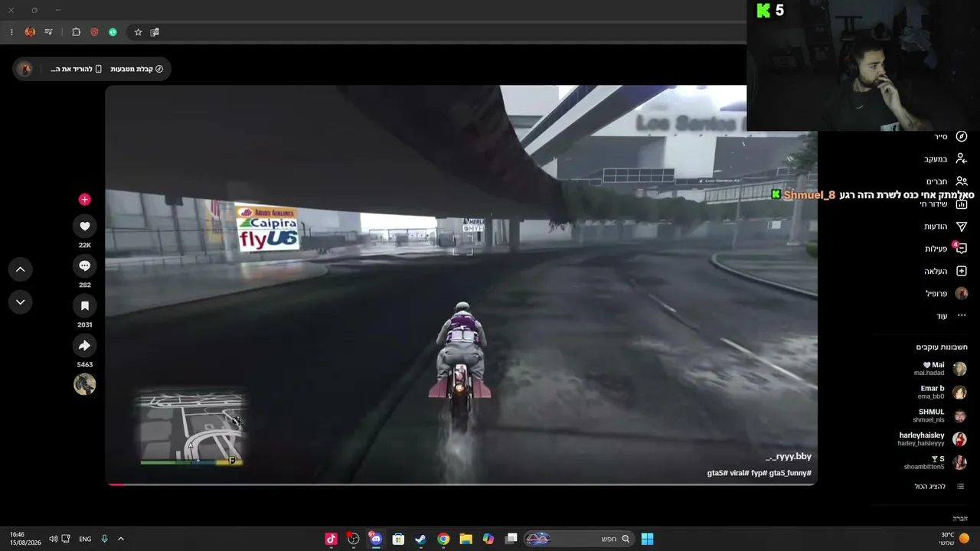The image size is (980, 551).
Task: Click the Chrome icon in the taskbar
Action: (443, 539)
